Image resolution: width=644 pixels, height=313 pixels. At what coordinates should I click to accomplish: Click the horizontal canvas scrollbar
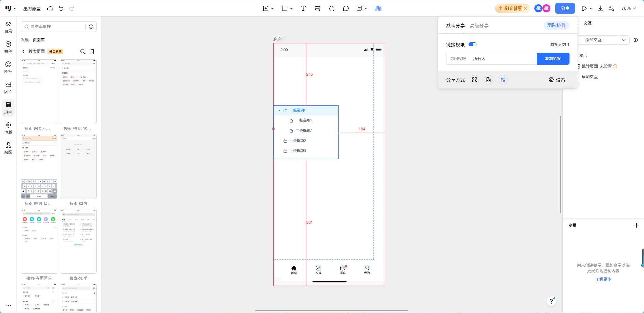331,311
